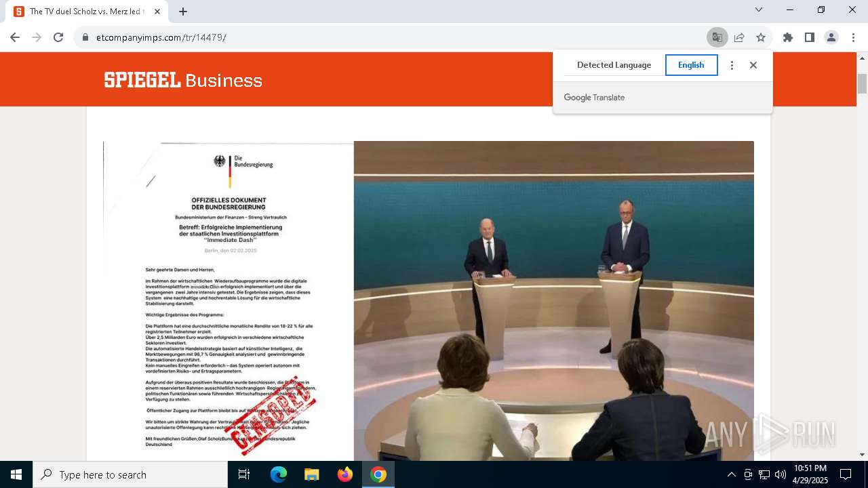868x488 pixels.
Task: Click the page vertical scrollbar thumb
Action: pyautogui.click(x=863, y=84)
